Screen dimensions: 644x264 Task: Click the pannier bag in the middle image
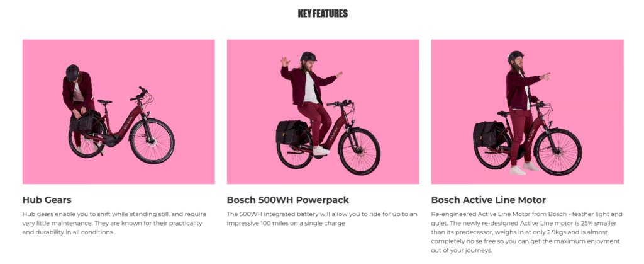pos(291,132)
